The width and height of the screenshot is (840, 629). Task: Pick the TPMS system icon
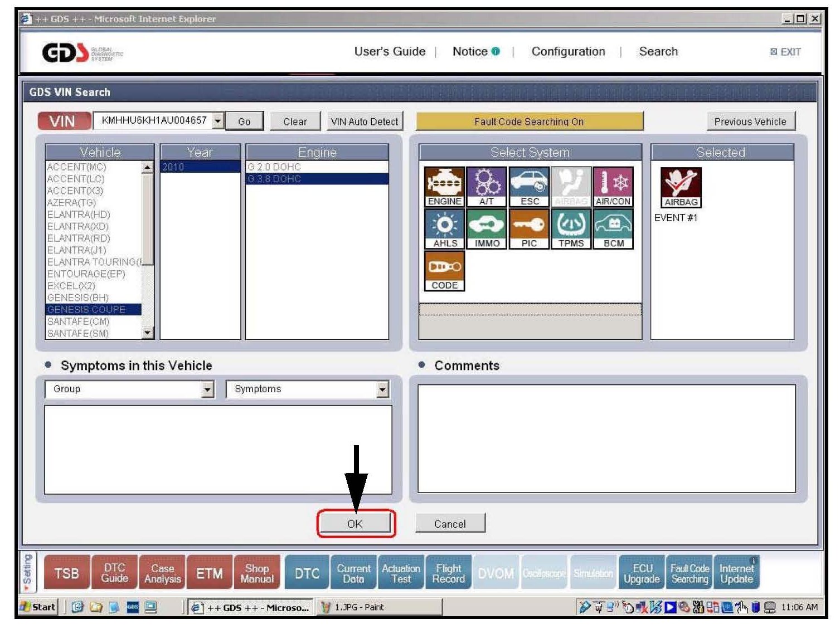(x=571, y=228)
